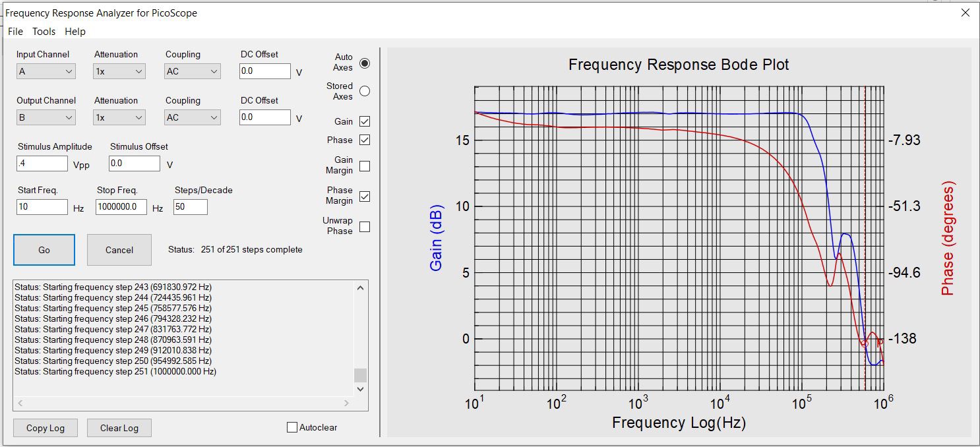
Task: Open the Input Channel dropdown
Action: click(46, 71)
